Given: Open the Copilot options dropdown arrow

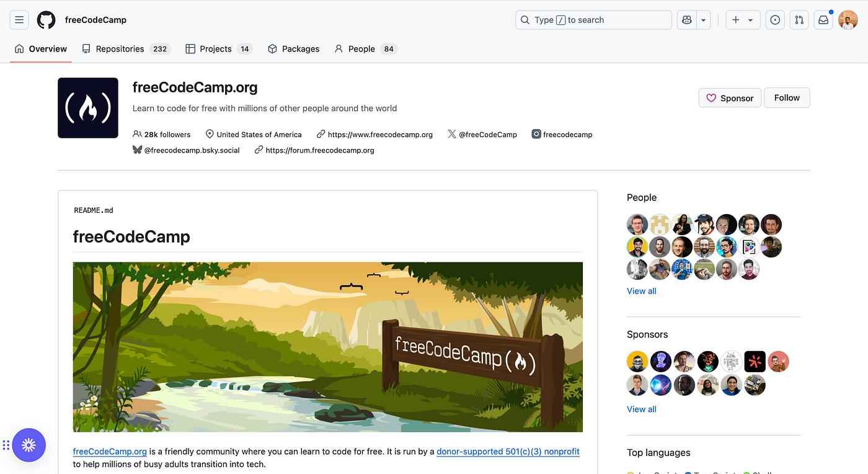Looking at the screenshot, I should 702,19.
